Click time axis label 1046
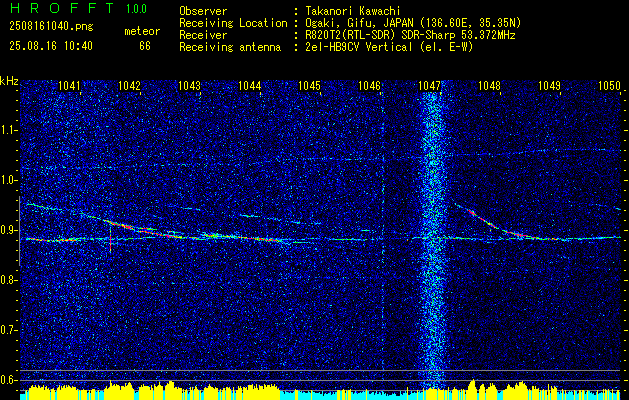629x400 pixels. pos(369,85)
